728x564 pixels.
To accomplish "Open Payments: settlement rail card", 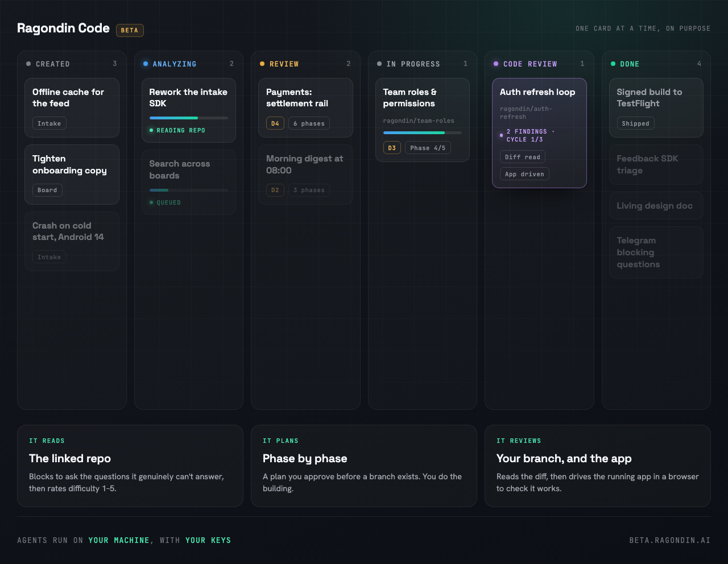I will click(305, 107).
